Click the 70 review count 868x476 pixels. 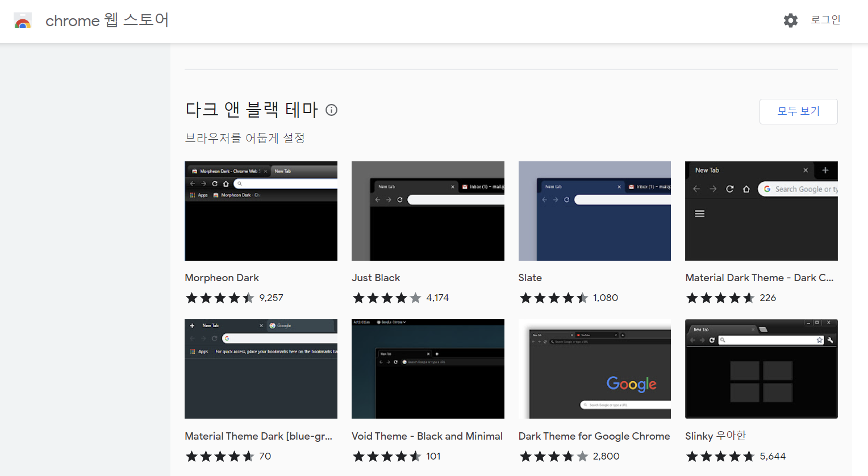pos(265,456)
